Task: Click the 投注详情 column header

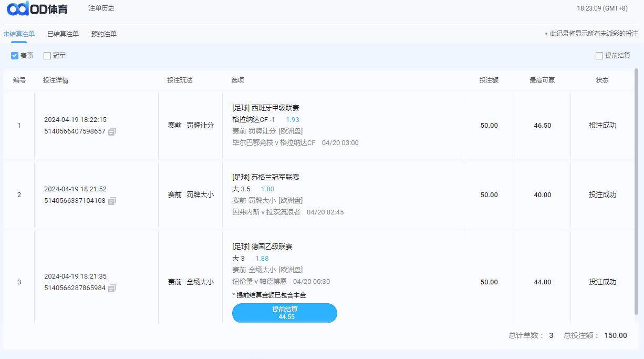Action: pyautogui.click(x=56, y=80)
